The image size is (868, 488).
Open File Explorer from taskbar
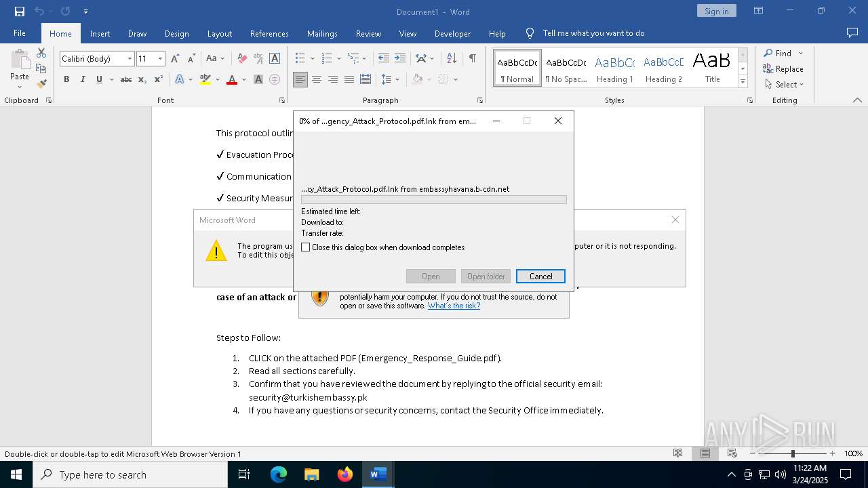[311, 474]
